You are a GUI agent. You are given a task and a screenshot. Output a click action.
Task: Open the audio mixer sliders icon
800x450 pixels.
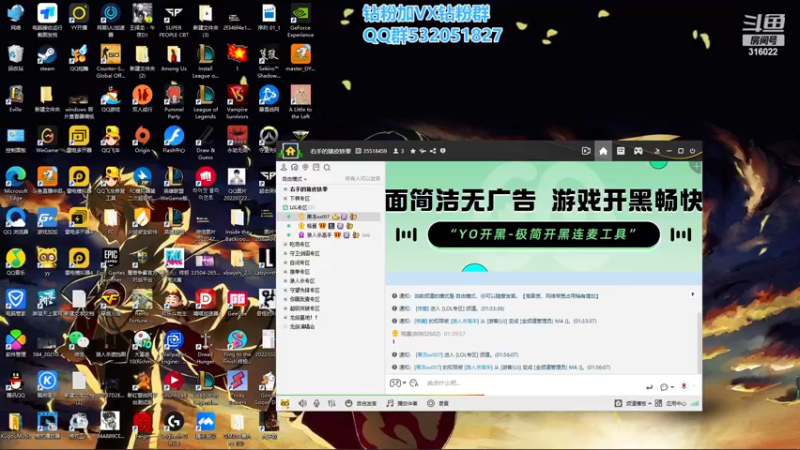tap(332, 403)
